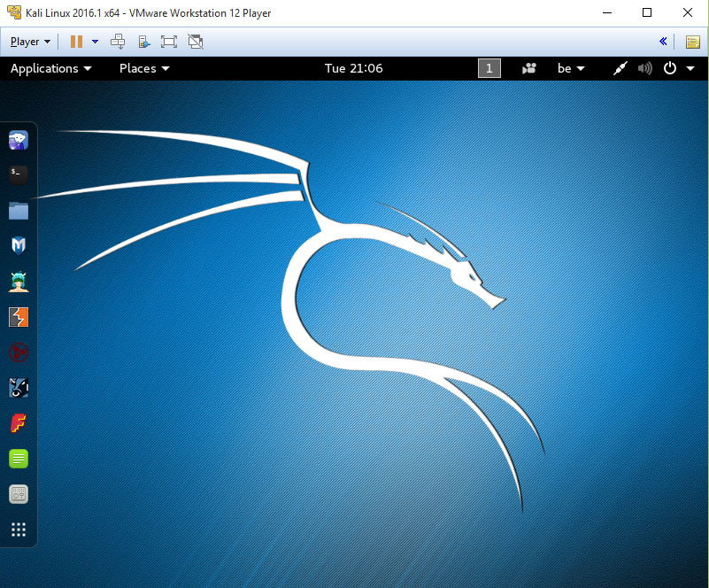Click the workspace 1 indicator
This screenshot has height=588, width=709.
489,68
